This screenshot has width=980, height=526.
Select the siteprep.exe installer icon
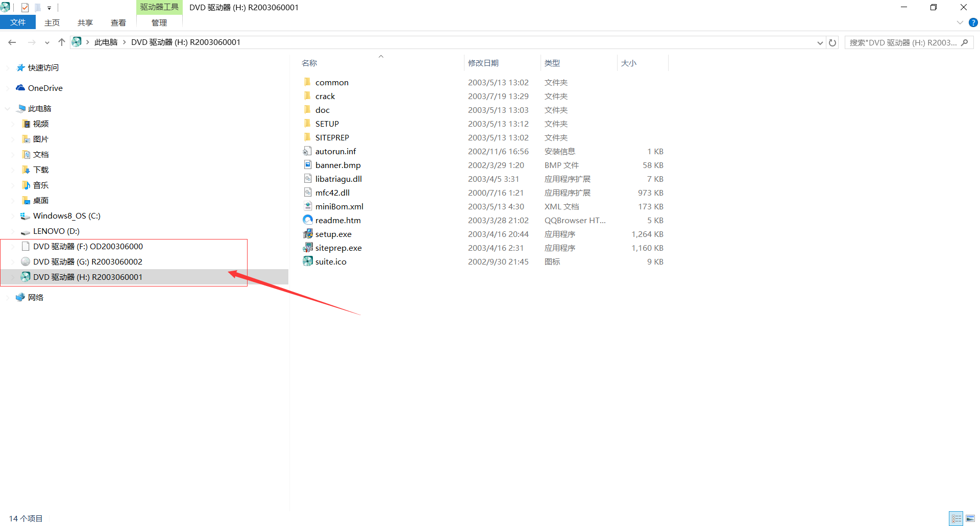(x=307, y=248)
